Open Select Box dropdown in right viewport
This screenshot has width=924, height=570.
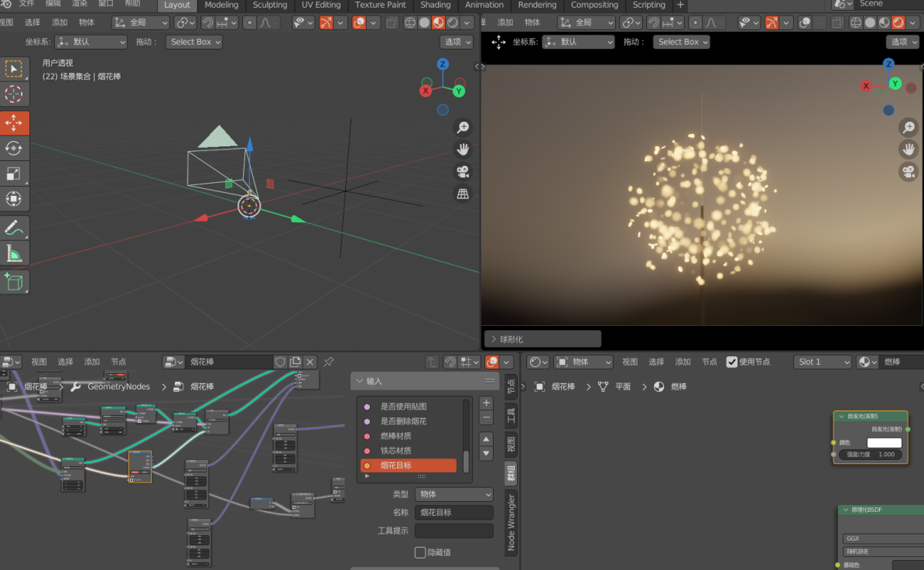coord(681,42)
